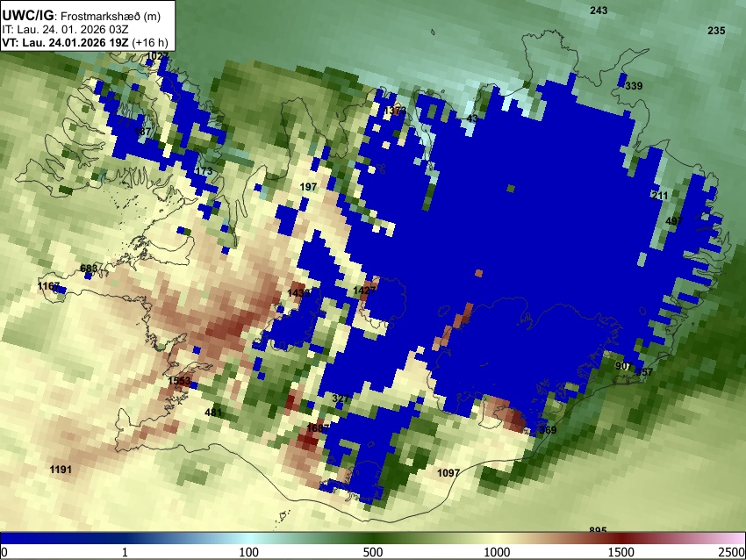Click the map value 683

click(x=89, y=269)
